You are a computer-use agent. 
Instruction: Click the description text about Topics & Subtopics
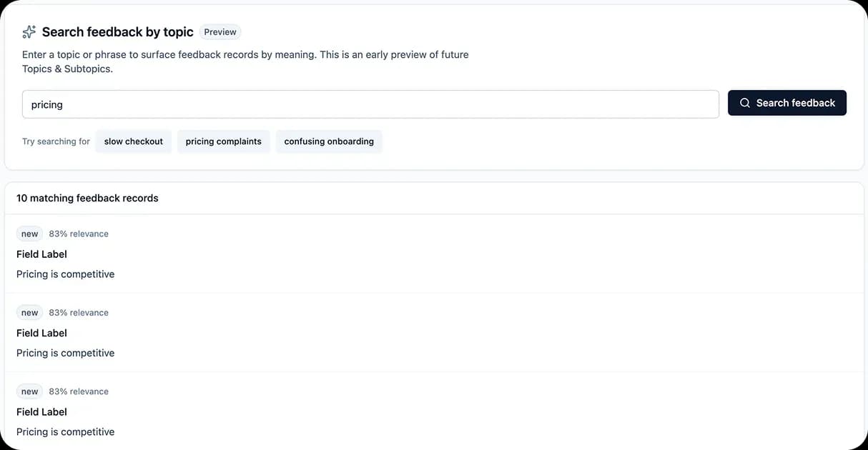245,61
